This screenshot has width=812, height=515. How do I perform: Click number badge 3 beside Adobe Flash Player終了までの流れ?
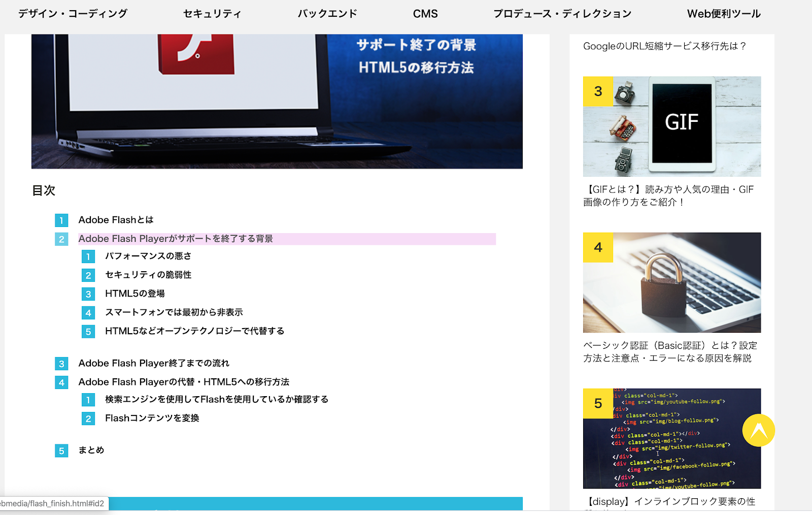coord(61,364)
